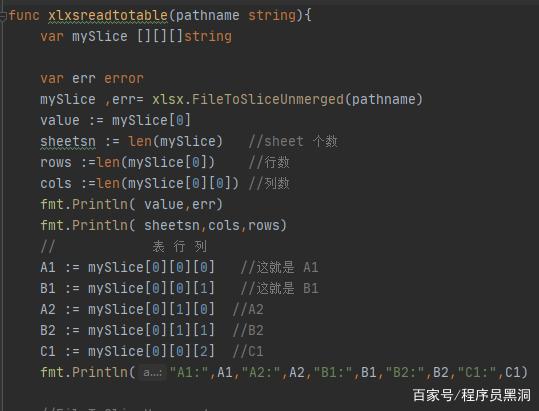Click the 'var err error' line
The image size is (539, 411).
(92, 79)
